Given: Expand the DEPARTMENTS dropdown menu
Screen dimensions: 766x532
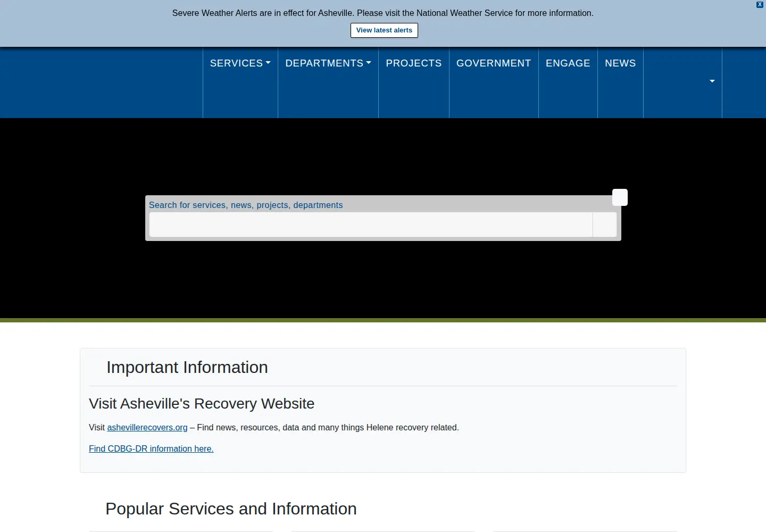Looking at the screenshot, I should [x=328, y=63].
